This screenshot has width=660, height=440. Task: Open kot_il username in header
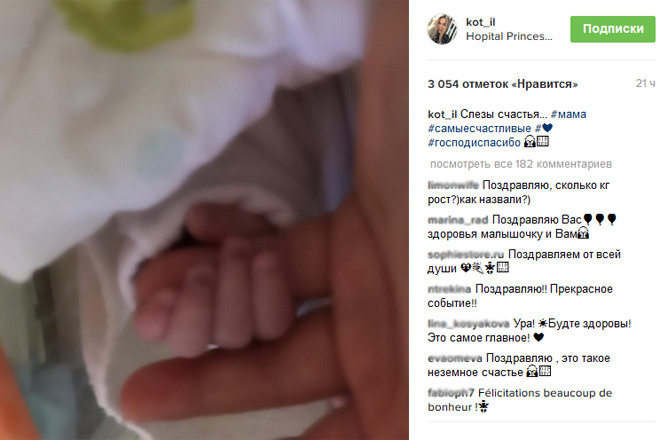click(x=480, y=22)
